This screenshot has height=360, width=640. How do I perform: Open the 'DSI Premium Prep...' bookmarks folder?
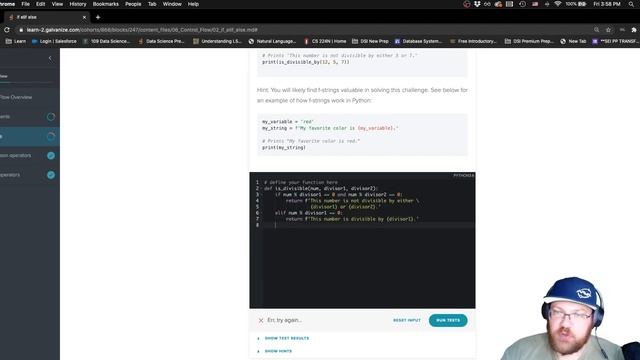click(x=529, y=41)
